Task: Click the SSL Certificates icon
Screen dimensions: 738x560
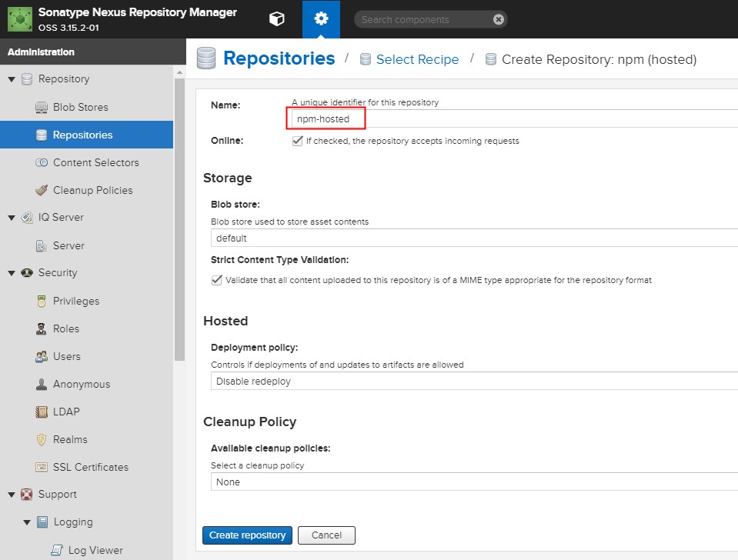Action: pyautogui.click(x=42, y=467)
